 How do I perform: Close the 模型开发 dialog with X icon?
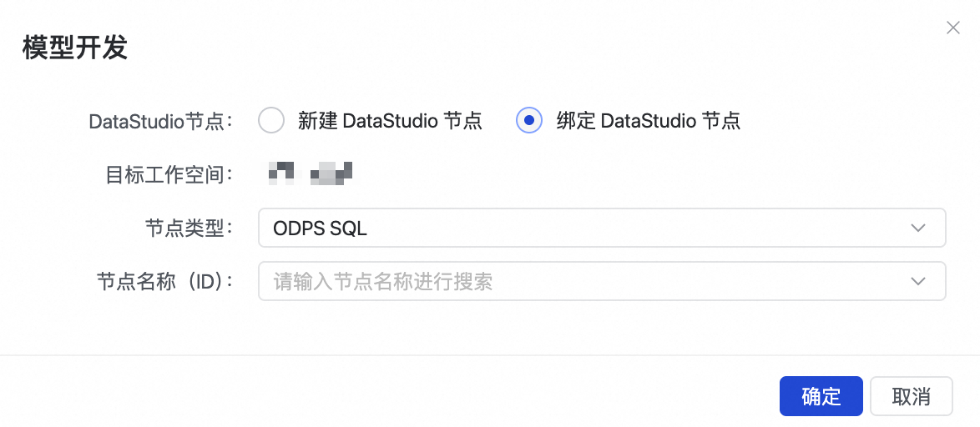[x=952, y=28]
